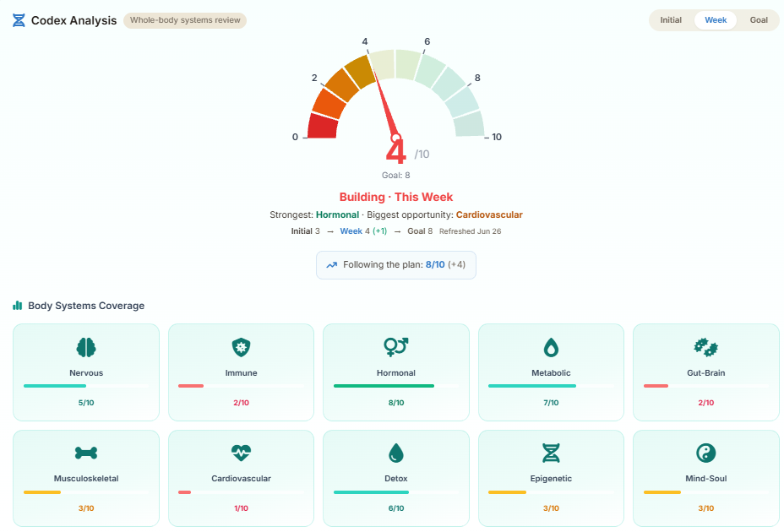Click the Gut-Brain bacteria icon
The image size is (784, 532).
[x=705, y=347]
